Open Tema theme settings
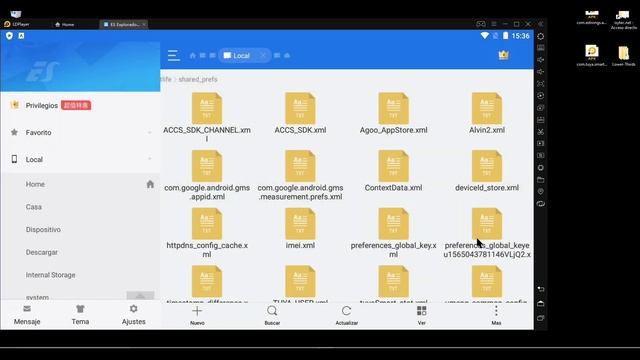Viewport: 640px width, 360px height. pos(80,315)
